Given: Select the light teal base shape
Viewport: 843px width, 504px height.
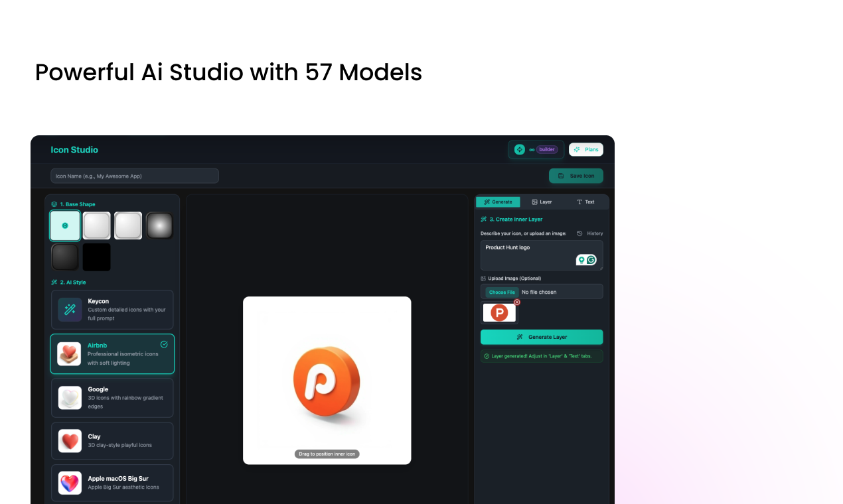Looking at the screenshot, I should pos(65,225).
